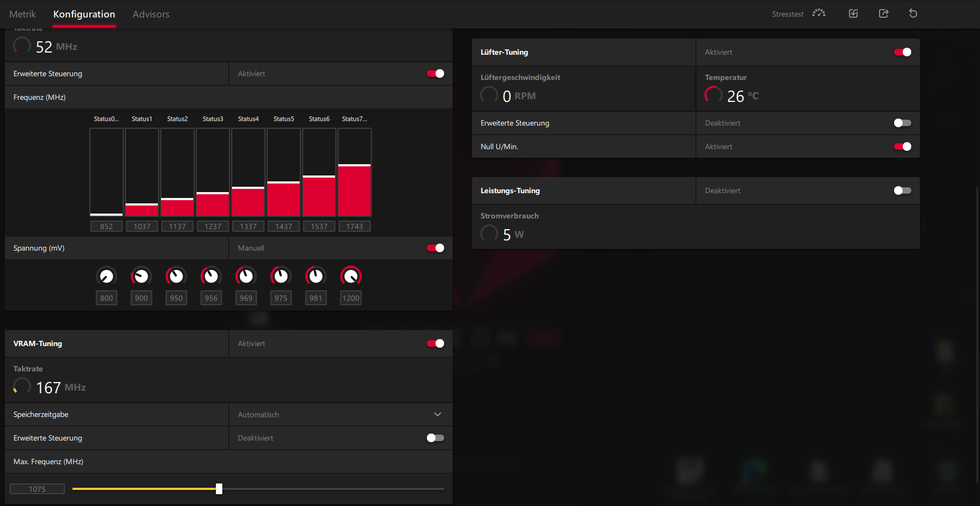Disable VRAM-Tuning switch
The image size is (980, 506).
[x=435, y=343]
